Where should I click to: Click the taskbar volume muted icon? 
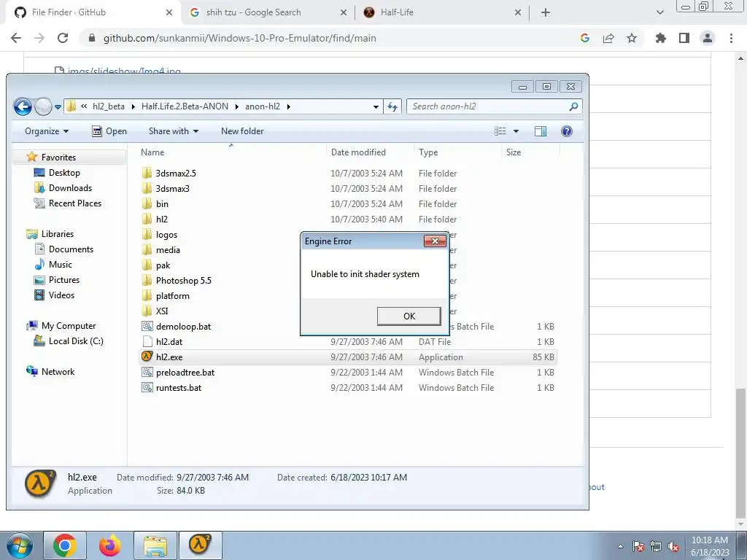pos(673,547)
